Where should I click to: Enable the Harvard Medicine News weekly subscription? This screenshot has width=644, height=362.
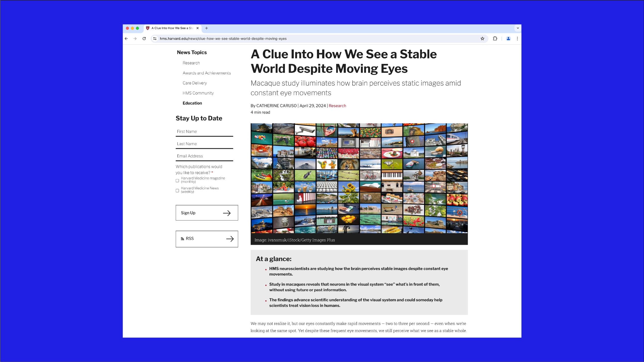pos(177,190)
